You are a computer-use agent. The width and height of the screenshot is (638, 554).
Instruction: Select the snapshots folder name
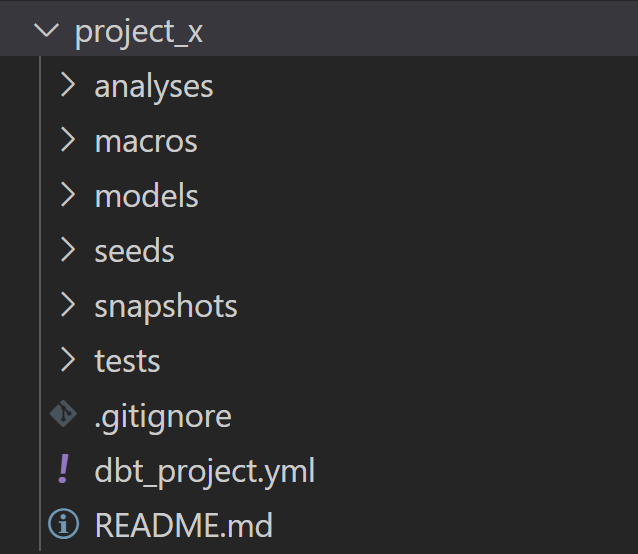click(166, 307)
